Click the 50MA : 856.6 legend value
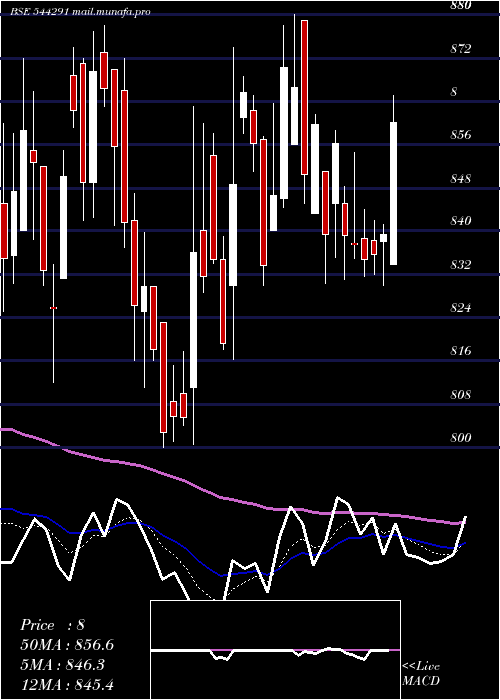500x700 pixels. (x=67, y=645)
